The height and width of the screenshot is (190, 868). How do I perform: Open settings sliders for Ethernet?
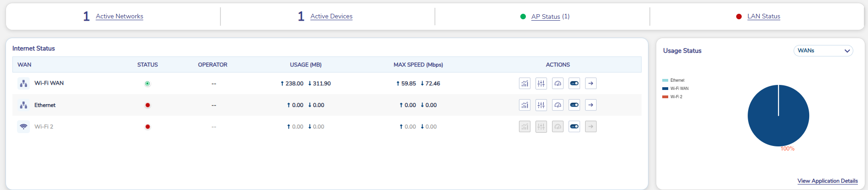(x=541, y=105)
